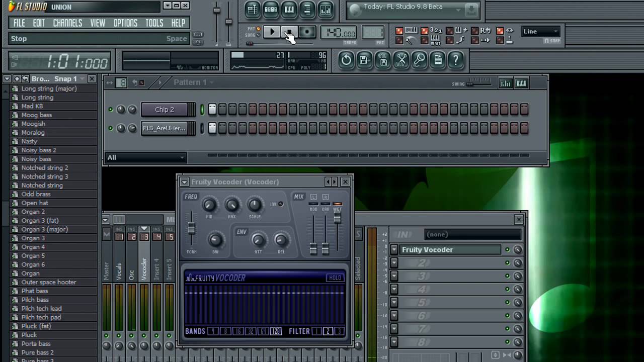Viewport: 644px width, 362px height.
Task: Click the Chip 2 channel button
Action: pyautogui.click(x=165, y=110)
